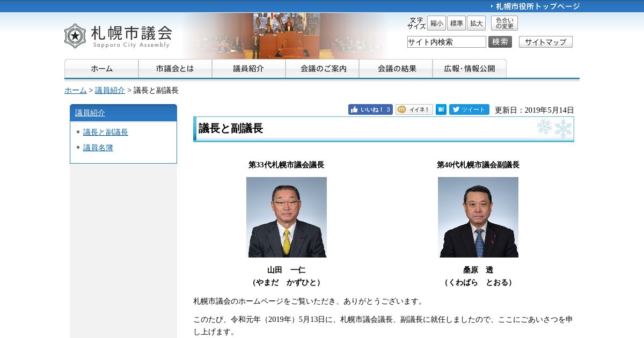Click the name 山田 一仁

287,270
